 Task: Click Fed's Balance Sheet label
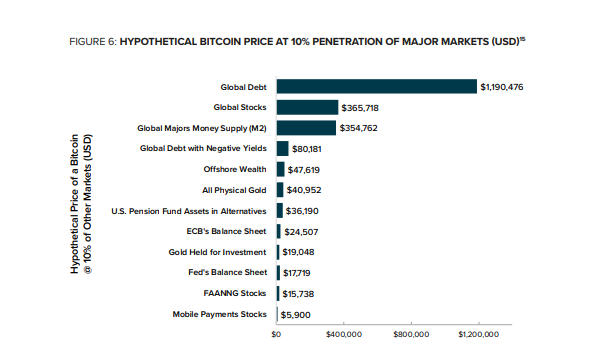pyautogui.click(x=227, y=272)
